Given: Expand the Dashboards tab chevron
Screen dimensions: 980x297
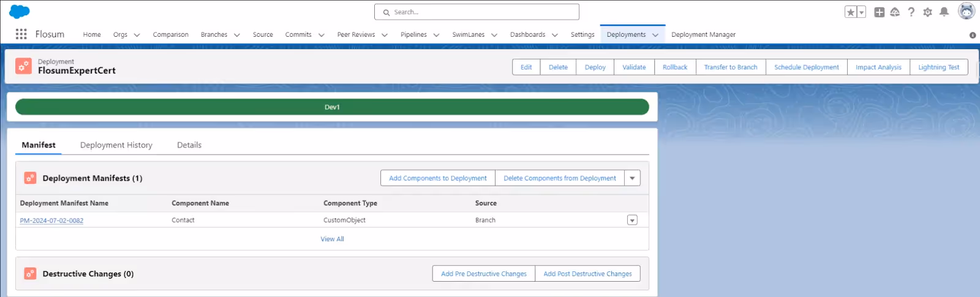Looking at the screenshot, I should [554, 35].
